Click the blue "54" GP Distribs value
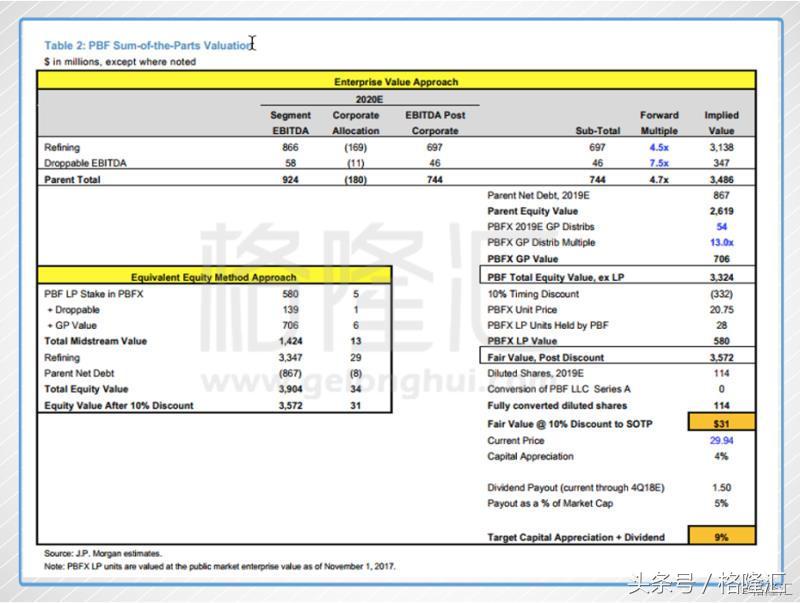This screenshot has width=800, height=603. point(721,227)
